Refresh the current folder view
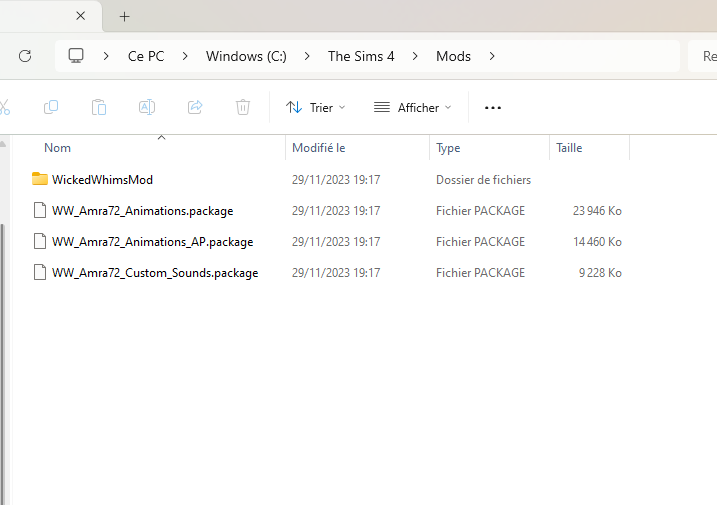Image resolution: width=717 pixels, height=505 pixels. point(25,56)
